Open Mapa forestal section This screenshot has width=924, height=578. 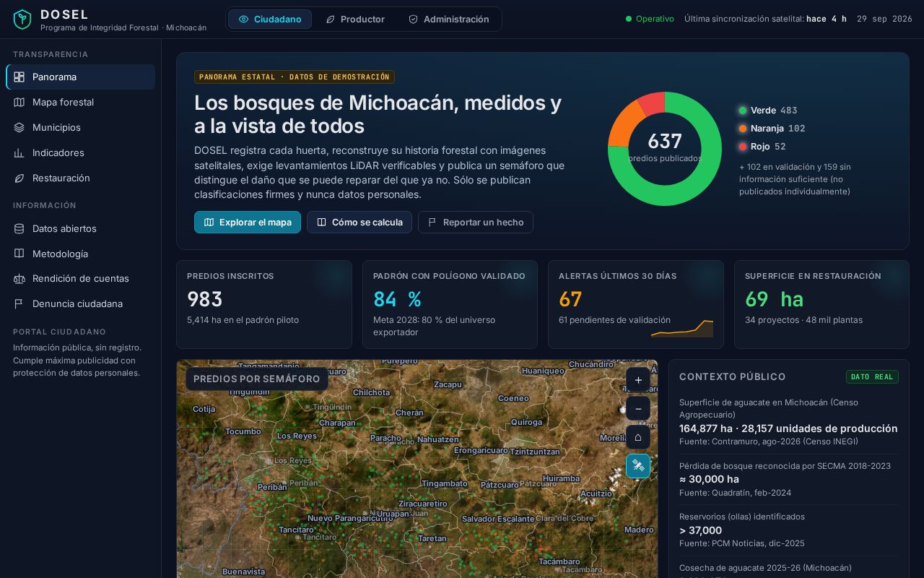click(x=81, y=103)
